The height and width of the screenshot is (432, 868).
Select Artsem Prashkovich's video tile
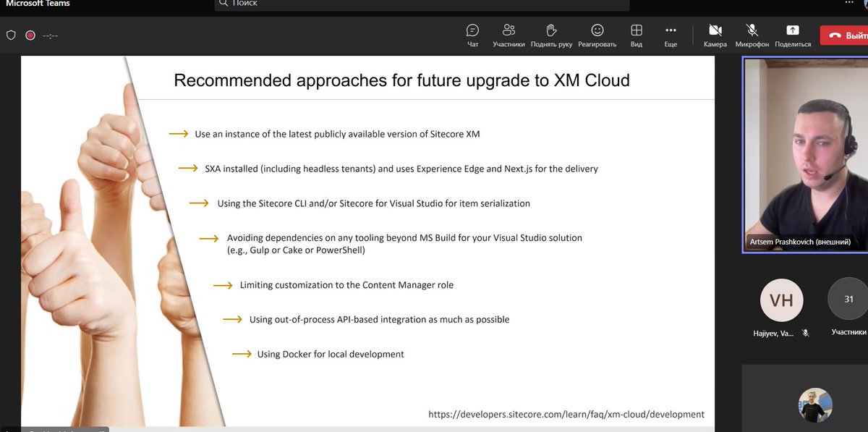(805, 155)
